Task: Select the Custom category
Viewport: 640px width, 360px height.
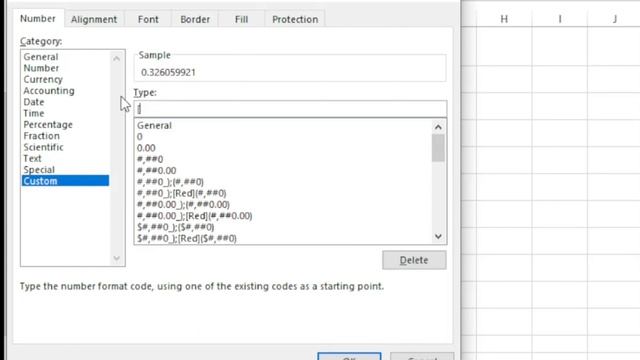Action: (65, 181)
